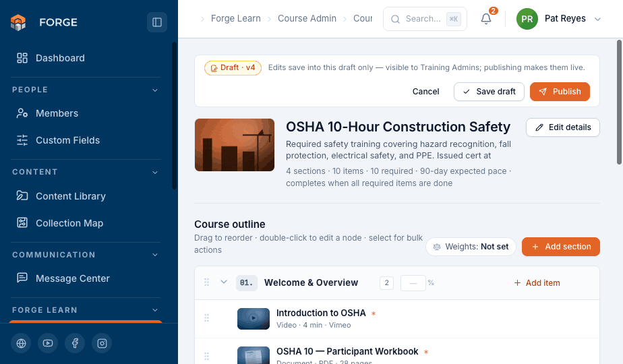623x364 pixels.
Task: Open notifications from the bell icon
Action: click(x=486, y=19)
